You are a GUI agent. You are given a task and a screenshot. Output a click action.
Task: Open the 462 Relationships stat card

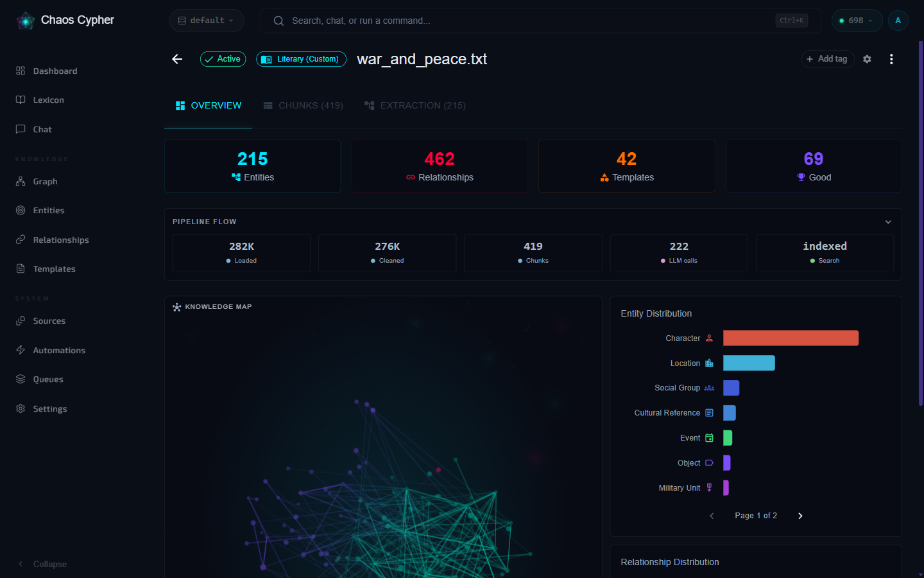[x=440, y=166]
